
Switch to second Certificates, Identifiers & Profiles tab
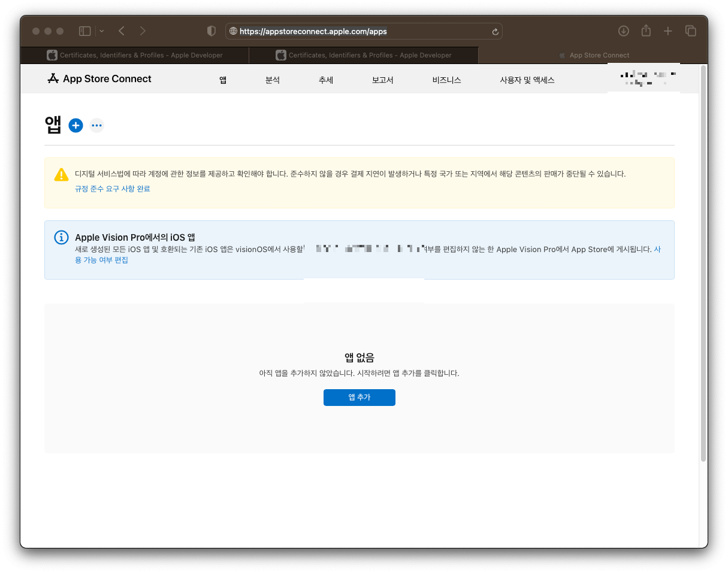pyautogui.click(x=364, y=55)
